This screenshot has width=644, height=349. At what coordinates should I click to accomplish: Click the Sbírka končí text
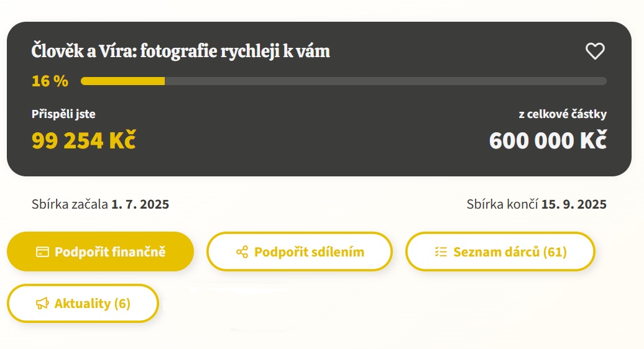click(x=502, y=204)
